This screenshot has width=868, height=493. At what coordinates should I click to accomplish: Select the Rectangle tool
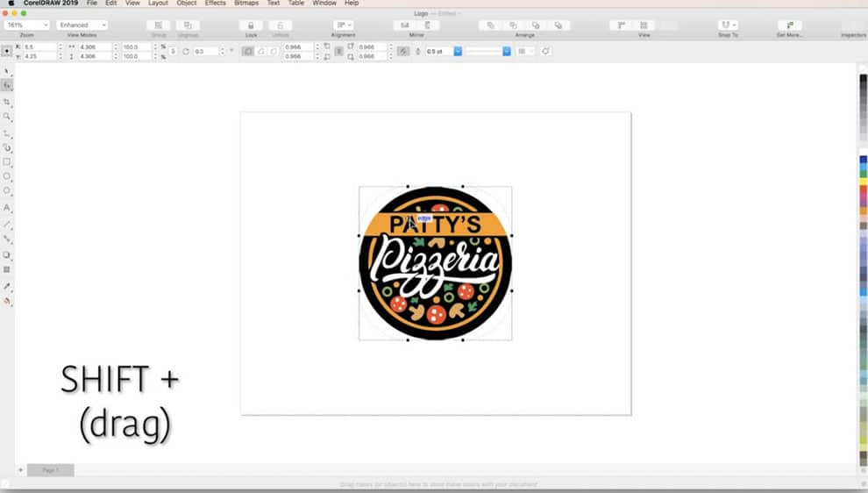[x=7, y=162]
